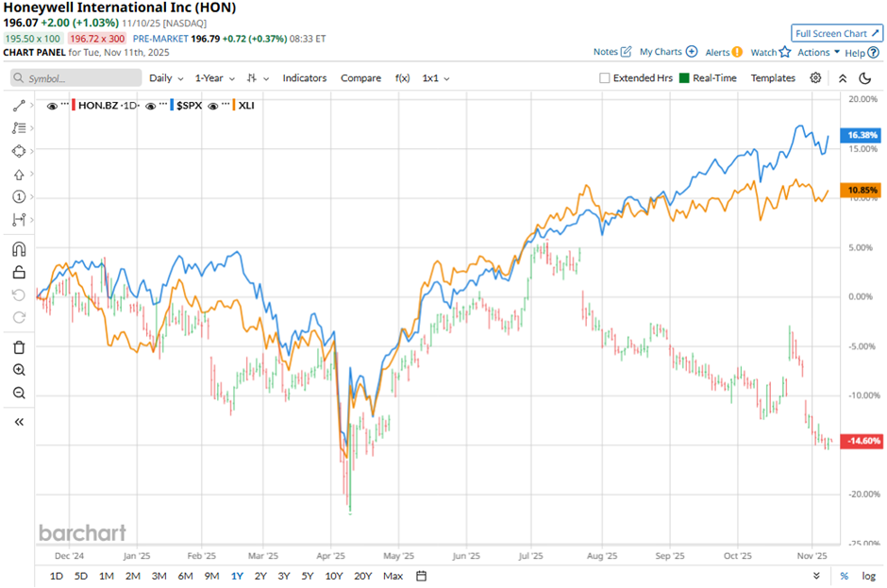This screenshot has height=588, width=887.
Task: Collapse the drawing toolbar
Action: 19,422
